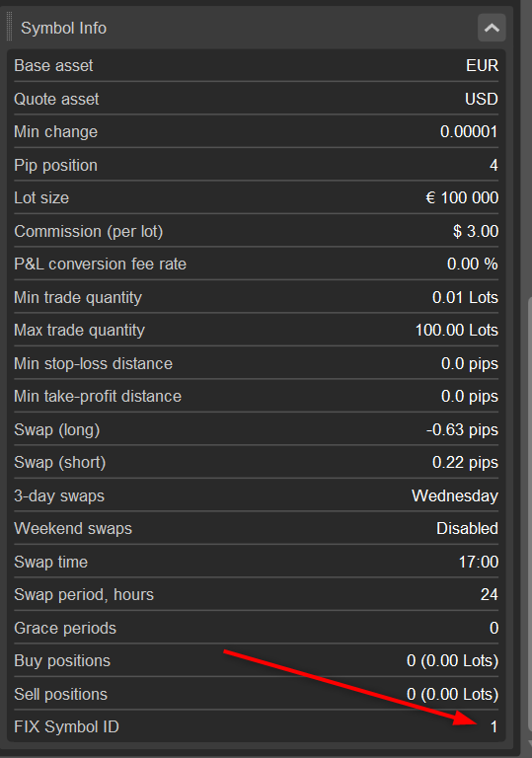
Task: Select the P&L conversion fee rate row
Action: [256, 264]
